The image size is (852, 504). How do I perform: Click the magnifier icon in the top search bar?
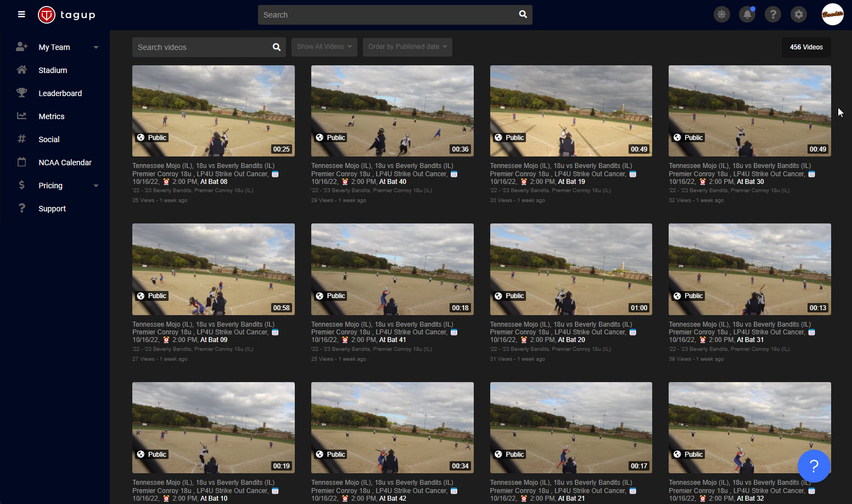tap(523, 15)
